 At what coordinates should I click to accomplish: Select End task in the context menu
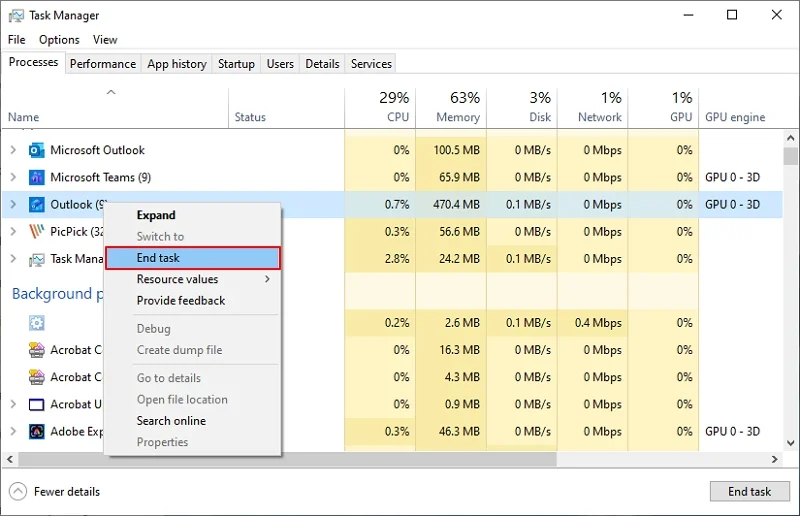point(193,258)
